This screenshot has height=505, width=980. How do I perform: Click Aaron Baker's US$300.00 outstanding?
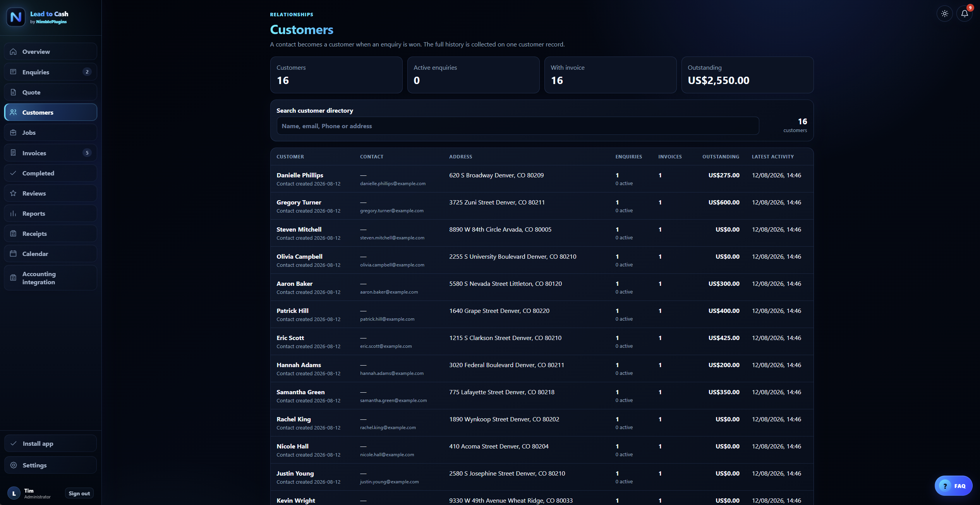[x=724, y=283]
